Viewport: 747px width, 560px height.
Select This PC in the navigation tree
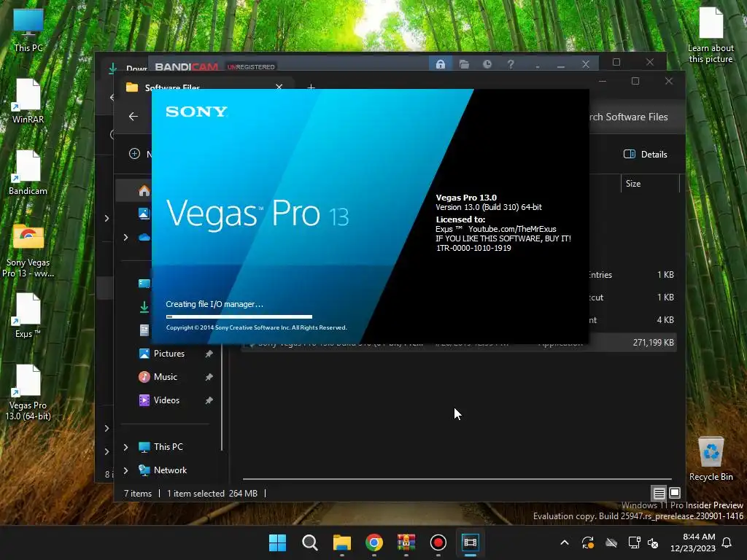point(169,447)
